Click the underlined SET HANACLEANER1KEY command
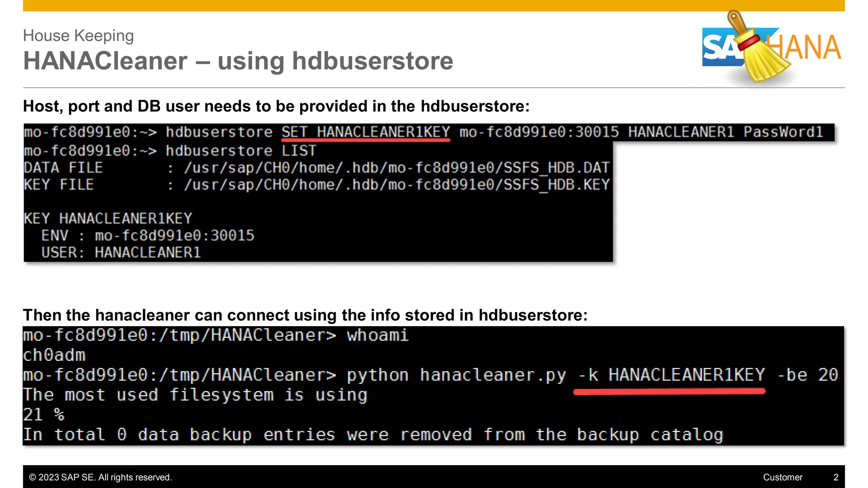868x488 pixels. (365, 132)
